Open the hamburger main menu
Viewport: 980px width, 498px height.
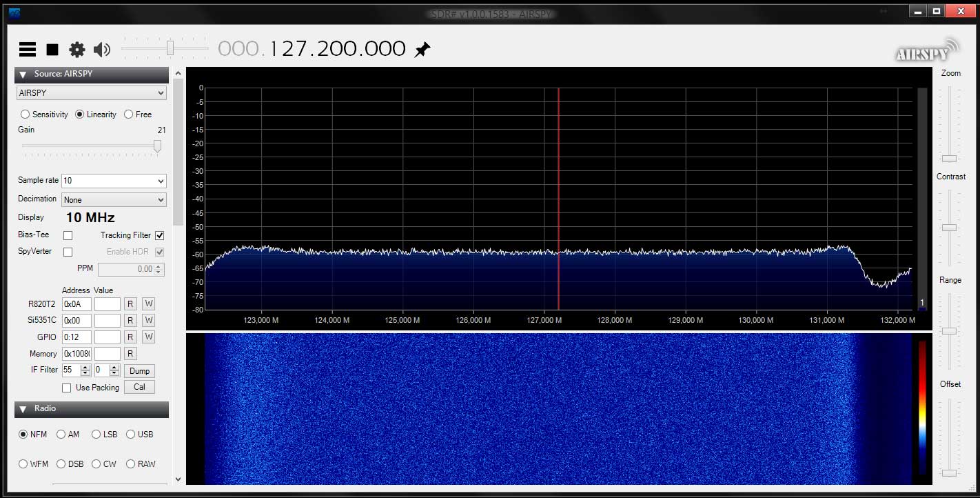click(28, 49)
